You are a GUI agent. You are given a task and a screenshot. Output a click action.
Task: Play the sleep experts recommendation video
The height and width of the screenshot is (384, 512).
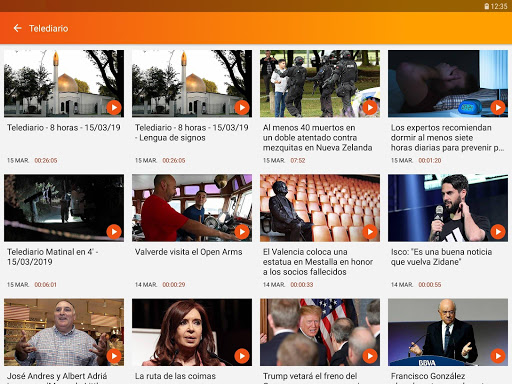tap(498, 107)
